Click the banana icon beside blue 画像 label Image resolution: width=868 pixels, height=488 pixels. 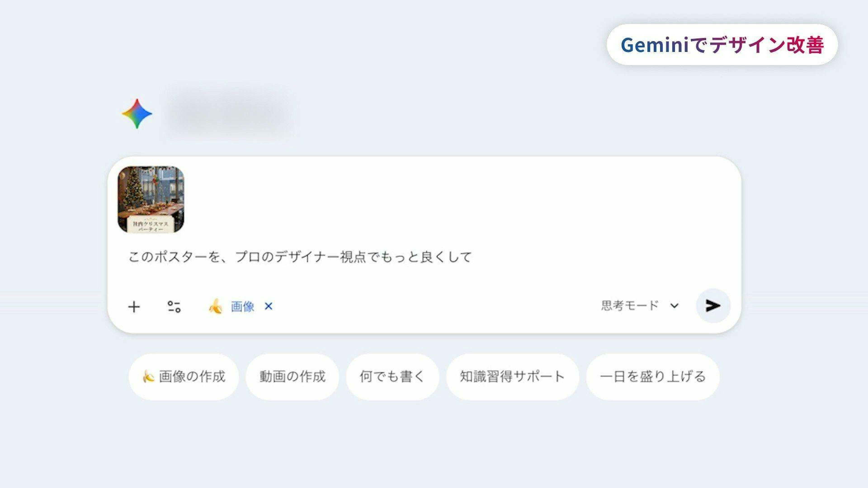point(216,307)
